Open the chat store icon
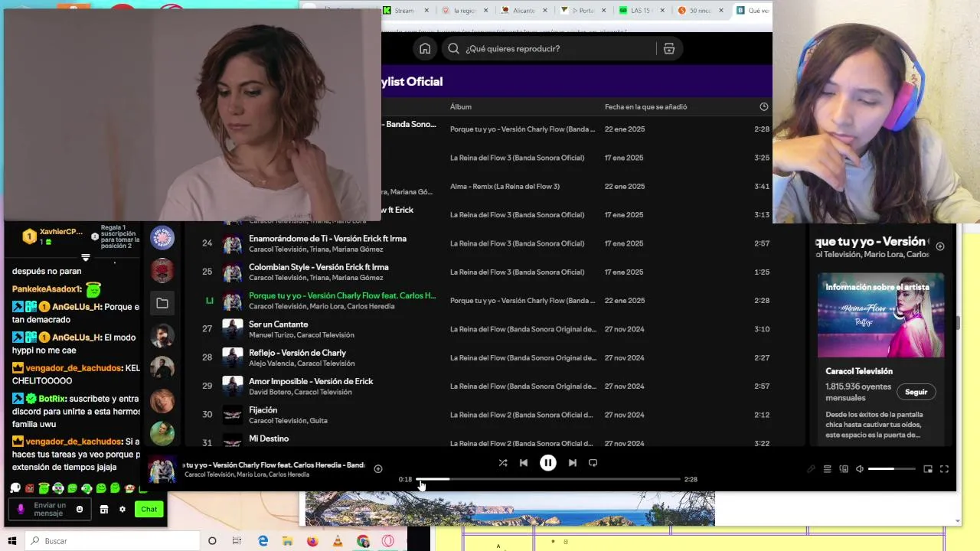This screenshot has width=980, height=551. (104, 509)
